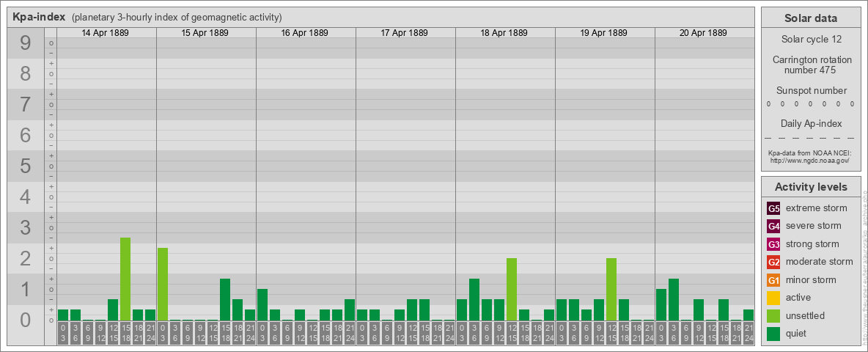The image size is (868, 352).
Task: Click the moderate storm legend label
Action: coord(820,262)
